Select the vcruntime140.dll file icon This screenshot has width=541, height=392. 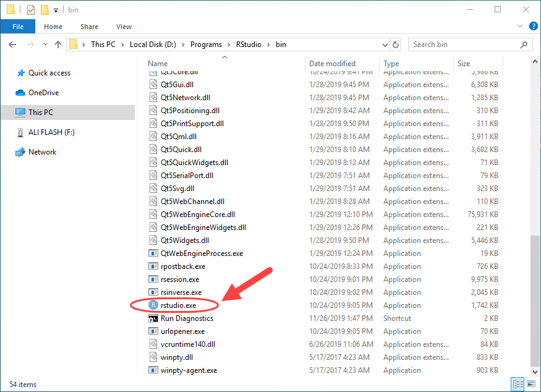pos(153,344)
